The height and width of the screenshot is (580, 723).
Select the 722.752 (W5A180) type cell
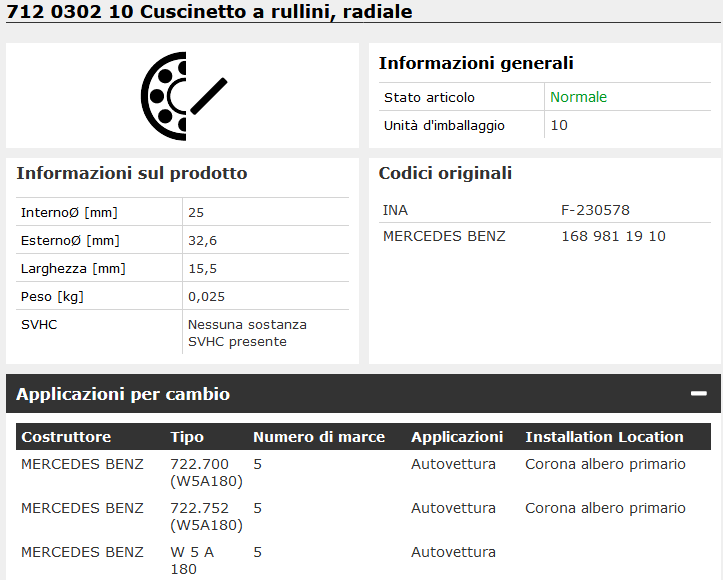(x=206, y=516)
